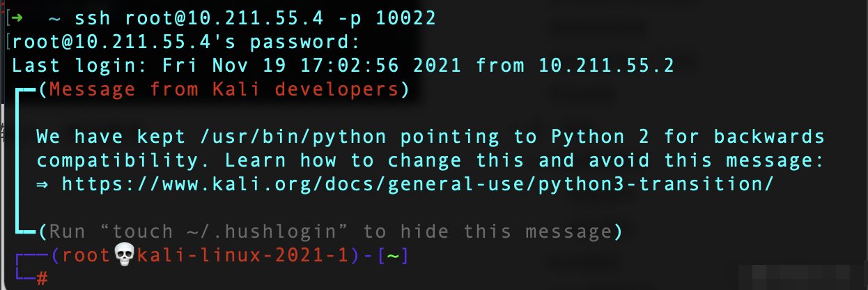The height and width of the screenshot is (290, 868).
Task: Click the -p flag in ssh command
Action: click(x=348, y=19)
